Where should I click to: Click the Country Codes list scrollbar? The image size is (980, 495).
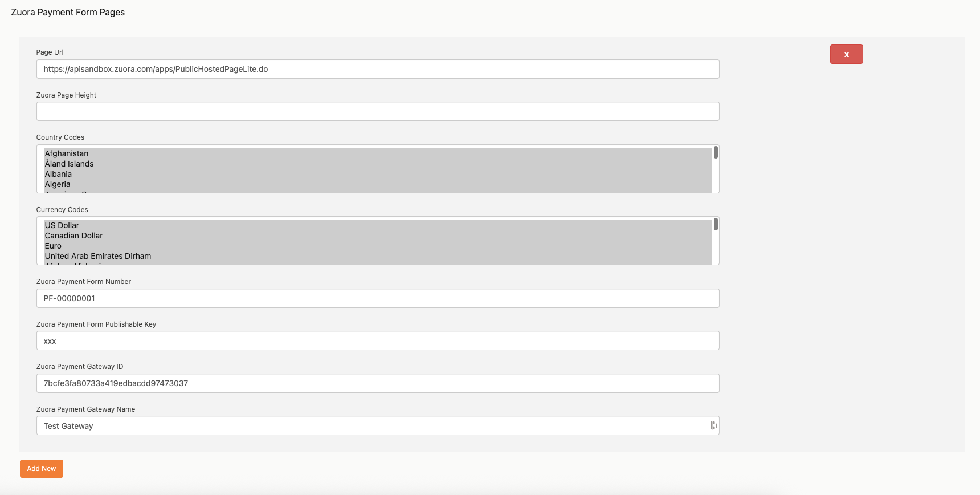tap(716, 153)
